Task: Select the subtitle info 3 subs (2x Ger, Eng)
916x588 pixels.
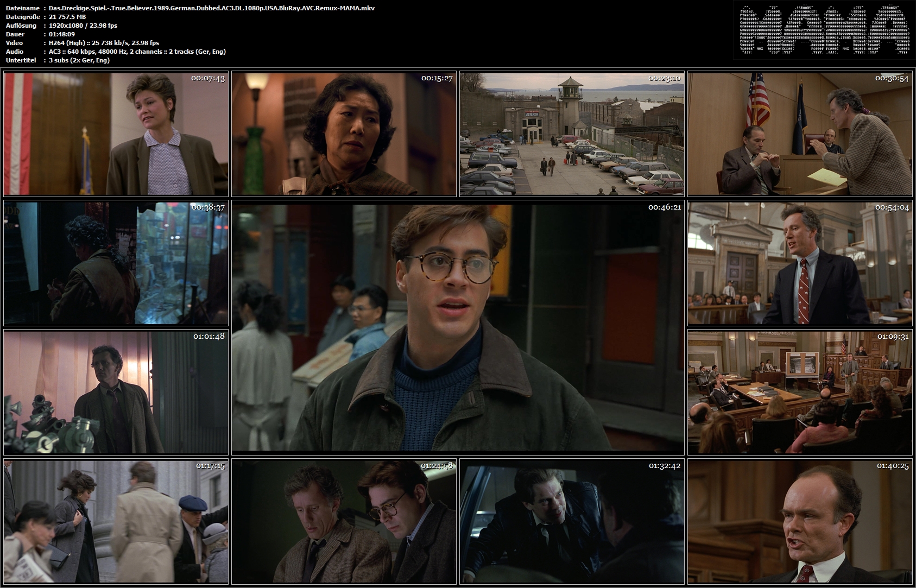Action: pyautogui.click(x=79, y=60)
